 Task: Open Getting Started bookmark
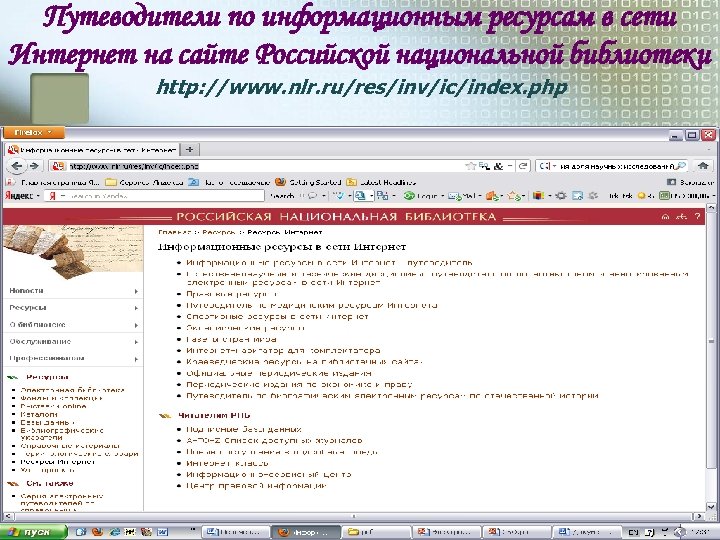tap(309, 182)
